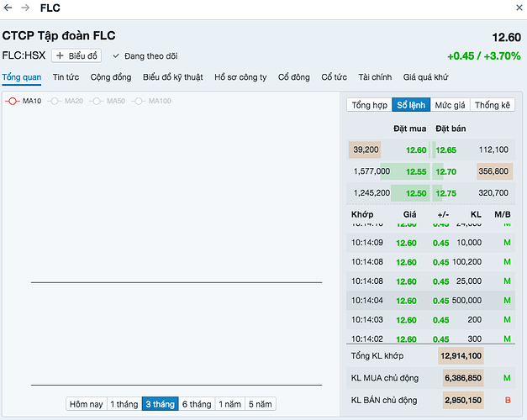The image size is (527, 420).
Task: Open the Tin tức tab
Action: 66,77
